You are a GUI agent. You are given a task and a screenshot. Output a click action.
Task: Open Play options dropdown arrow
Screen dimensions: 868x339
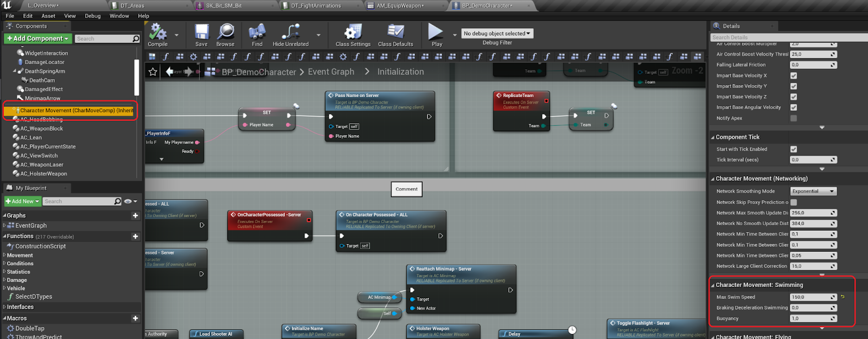click(455, 35)
